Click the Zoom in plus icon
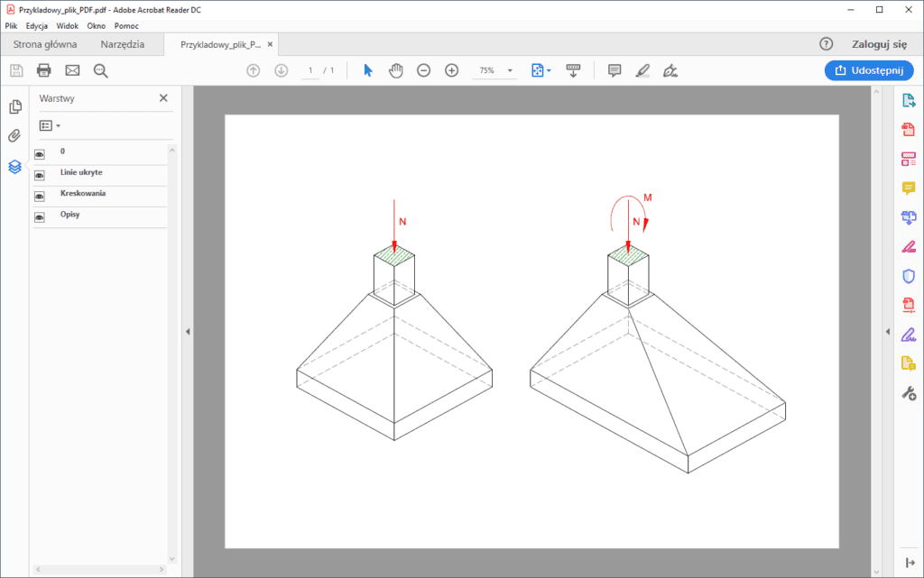The image size is (924, 578). (x=452, y=70)
